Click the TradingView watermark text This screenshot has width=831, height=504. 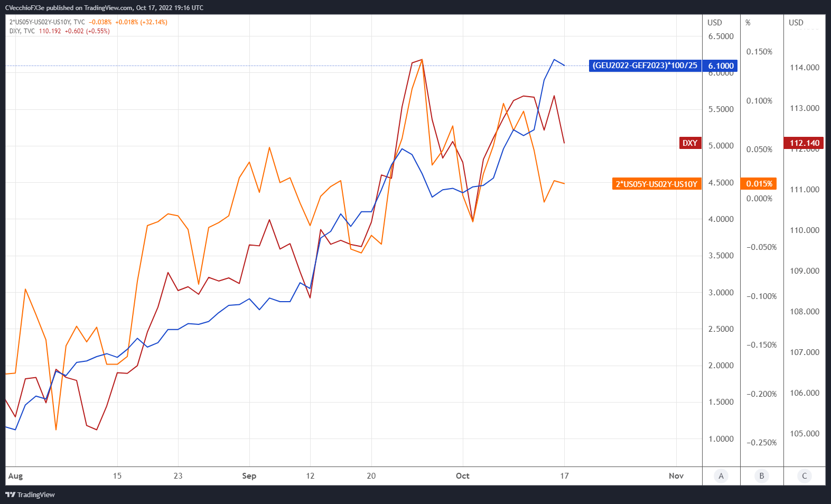click(36, 494)
